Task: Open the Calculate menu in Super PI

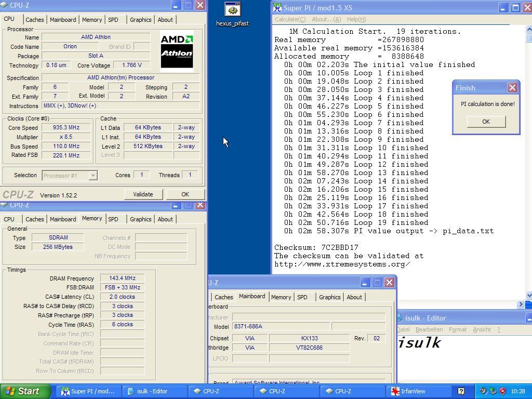Action: (x=290, y=19)
